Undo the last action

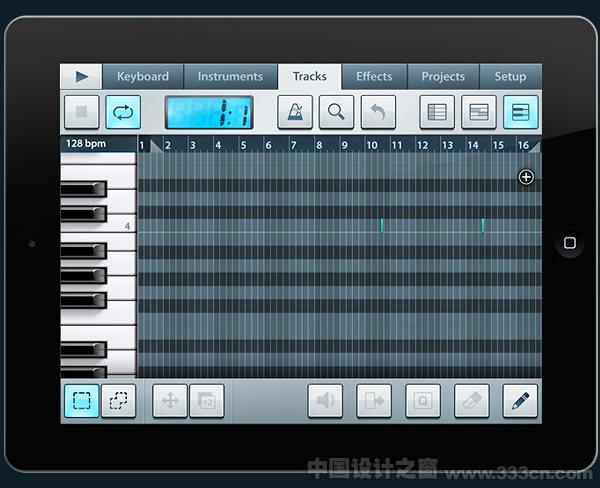point(378,112)
